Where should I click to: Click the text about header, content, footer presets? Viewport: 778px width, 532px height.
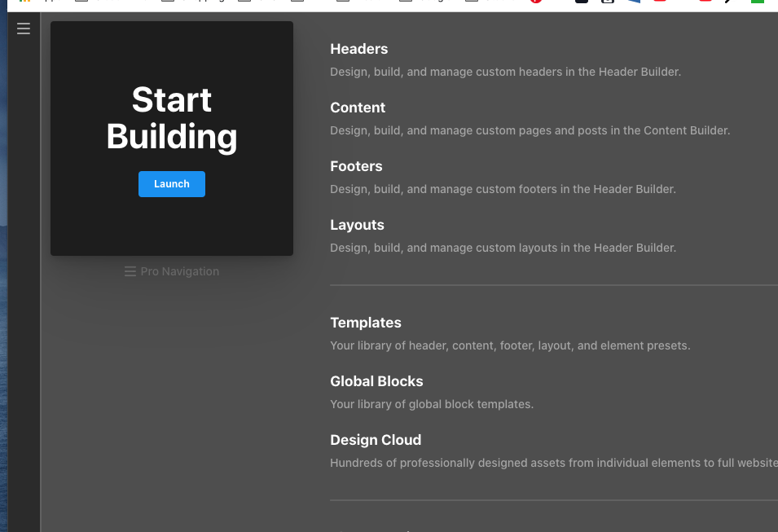click(510, 346)
